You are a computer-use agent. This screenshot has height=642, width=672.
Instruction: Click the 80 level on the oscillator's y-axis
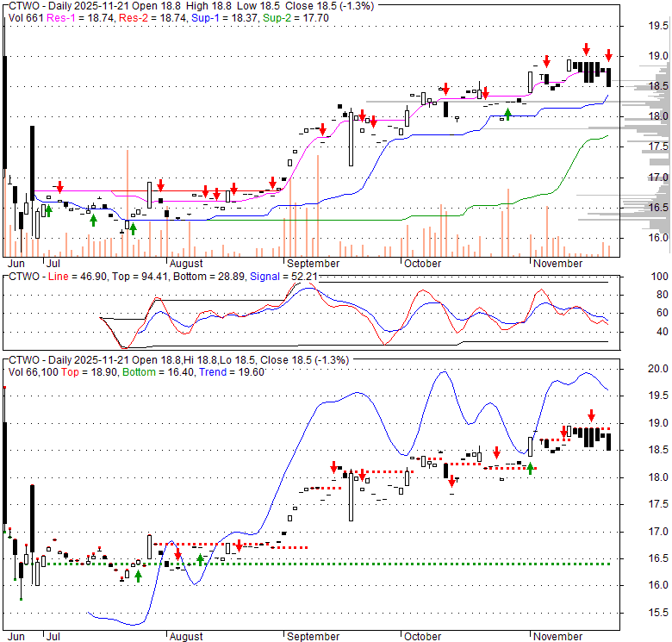click(x=662, y=295)
